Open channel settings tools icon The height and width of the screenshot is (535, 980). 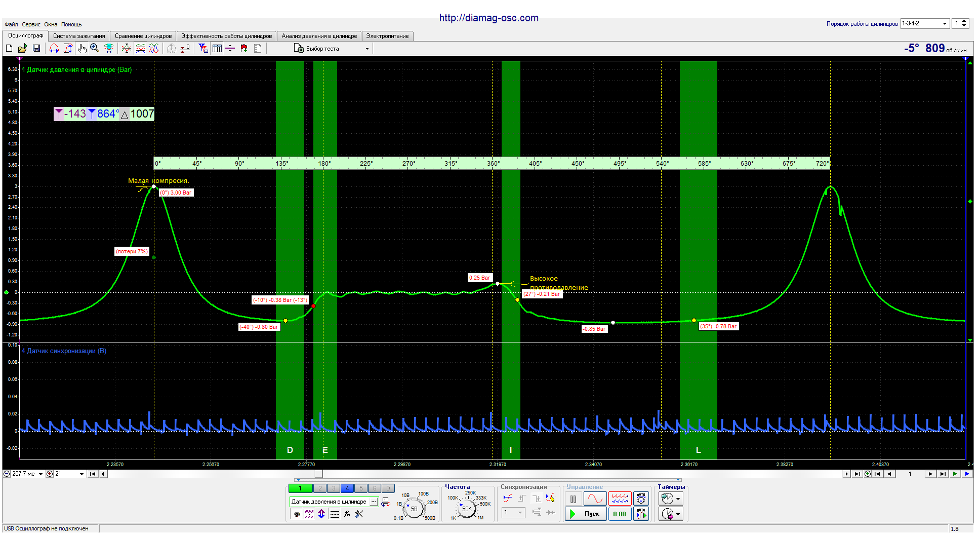359,514
